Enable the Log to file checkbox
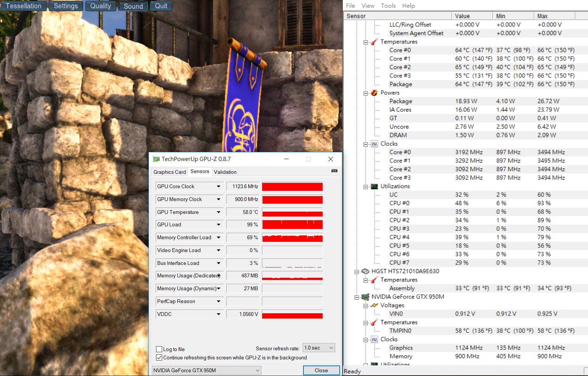588x376 pixels. [x=159, y=349]
